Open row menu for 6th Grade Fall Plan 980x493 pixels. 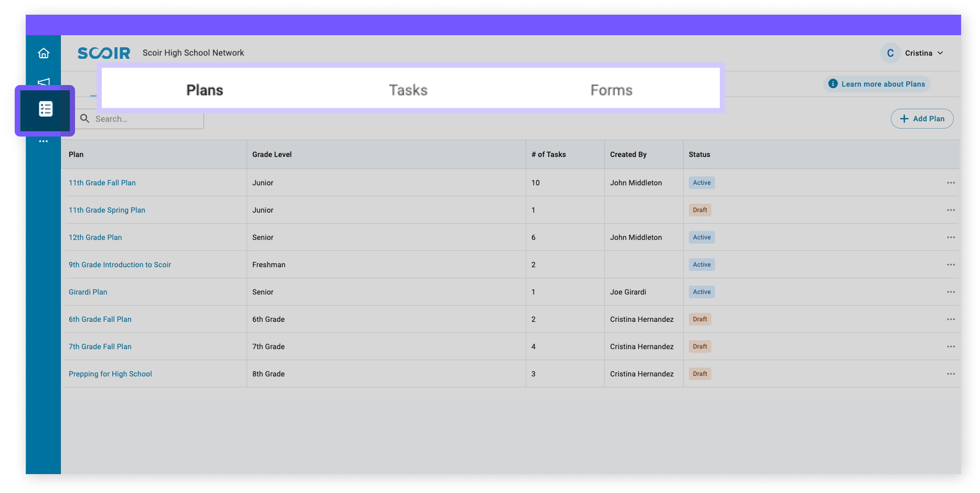click(951, 319)
